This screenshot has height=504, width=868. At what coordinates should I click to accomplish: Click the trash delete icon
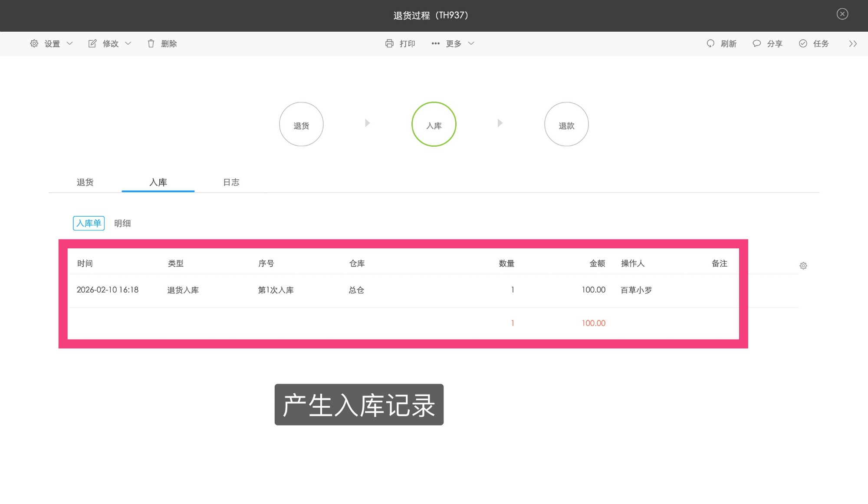tap(151, 43)
